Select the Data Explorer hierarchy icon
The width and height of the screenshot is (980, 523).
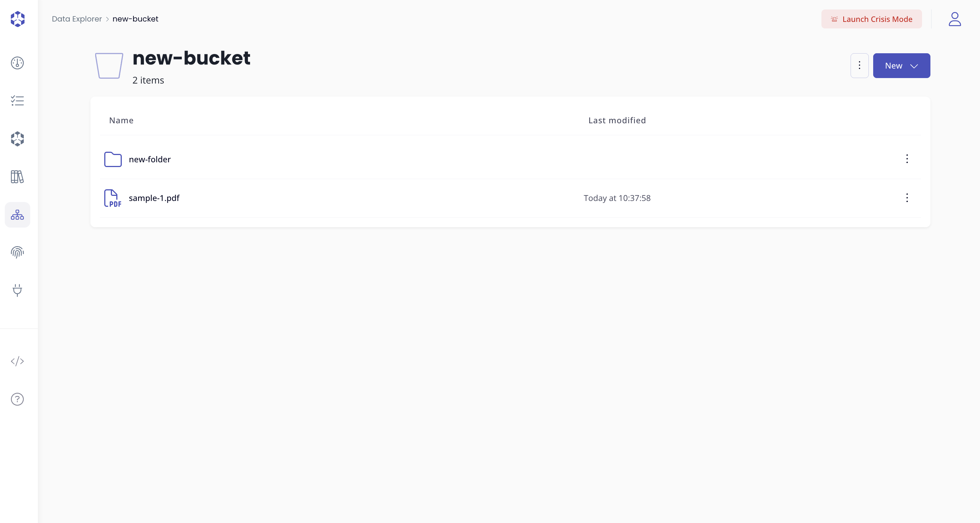tap(17, 215)
